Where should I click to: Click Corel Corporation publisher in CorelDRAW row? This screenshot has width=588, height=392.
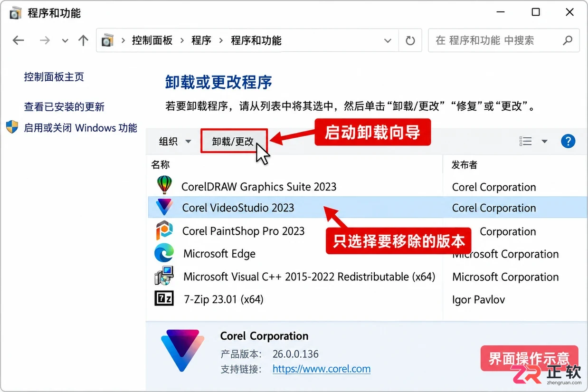click(x=494, y=187)
